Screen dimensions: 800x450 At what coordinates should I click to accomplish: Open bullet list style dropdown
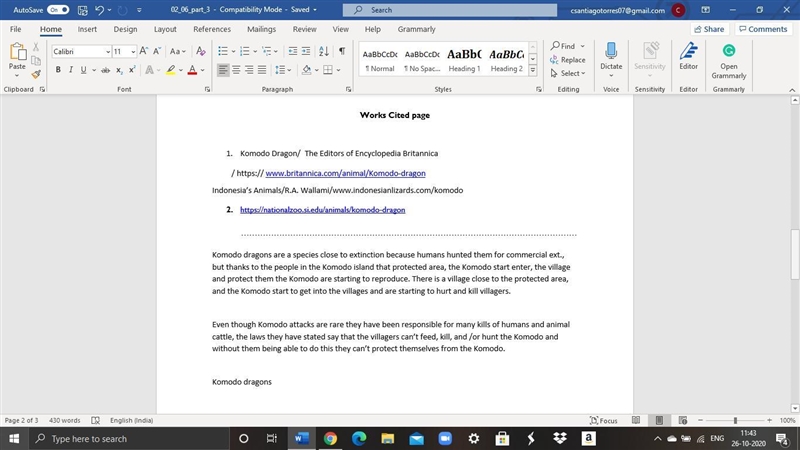point(233,51)
